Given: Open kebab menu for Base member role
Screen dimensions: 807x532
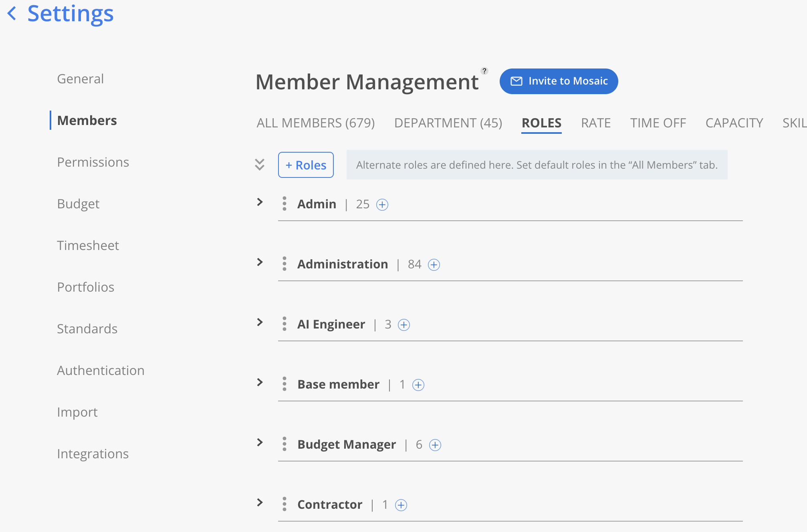Looking at the screenshot, I should click(x=284, y=384).
